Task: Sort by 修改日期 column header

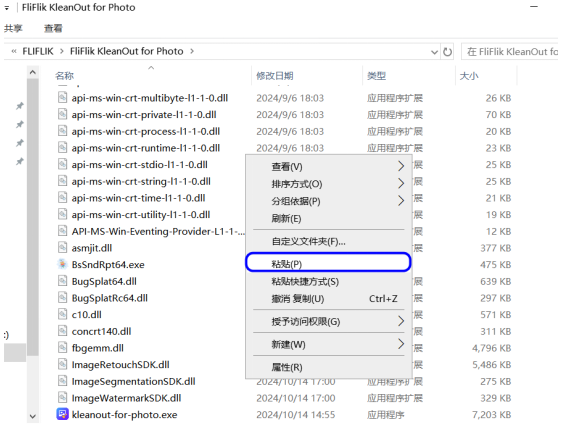Action: pyautogui.click(x=275, y=76)
